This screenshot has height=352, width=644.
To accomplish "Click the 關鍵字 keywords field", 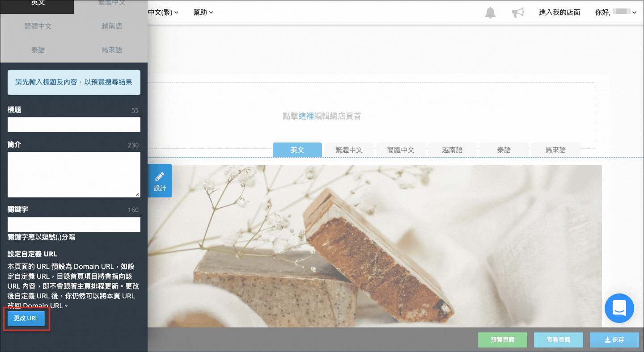I will pyautogui.click(x=74, y=225).
